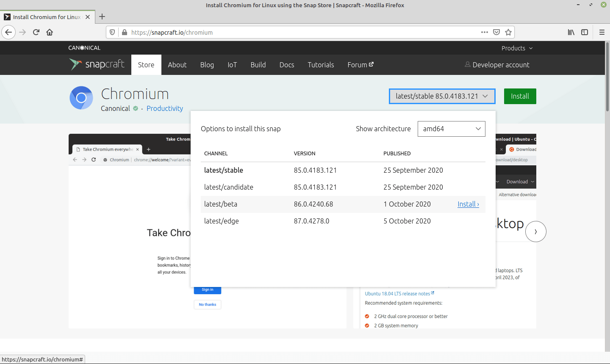This screenshot has height=364, width=610.
Task: Click version 86.0.4240.68
Action: (313, 204)
